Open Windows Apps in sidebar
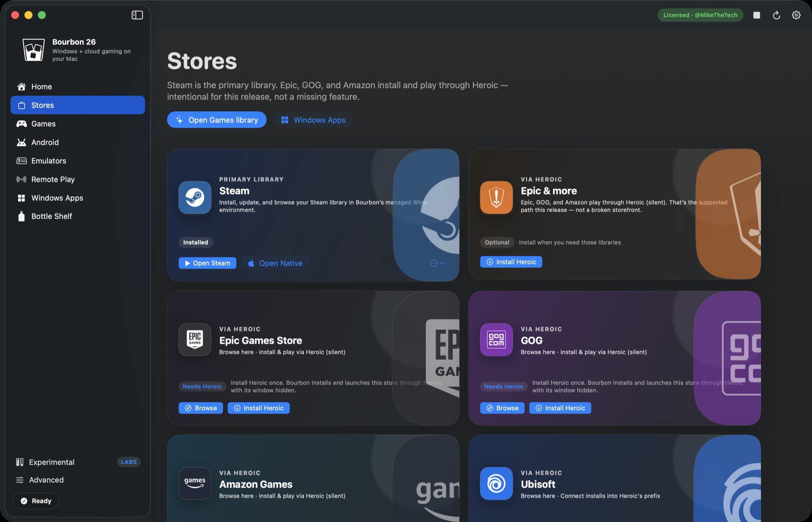Screen dimensions: 812x522 [x=78, y=198]
